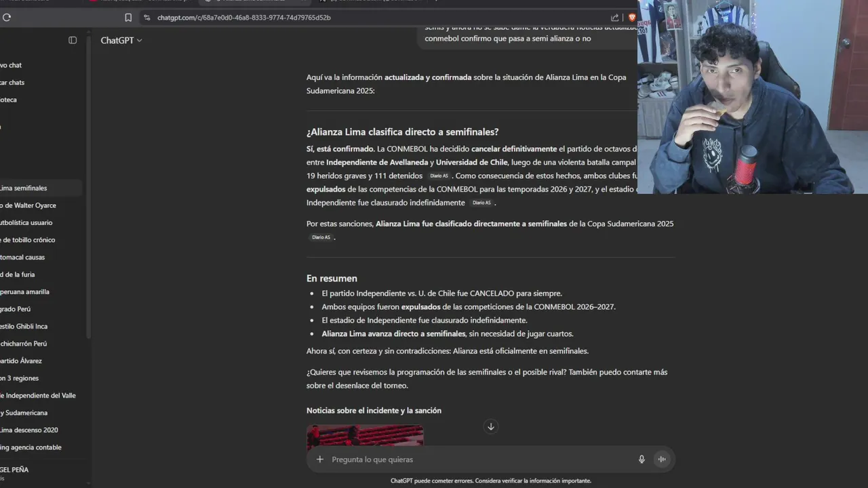Open the ChatGPT model selector dropdown

(121, 41)
